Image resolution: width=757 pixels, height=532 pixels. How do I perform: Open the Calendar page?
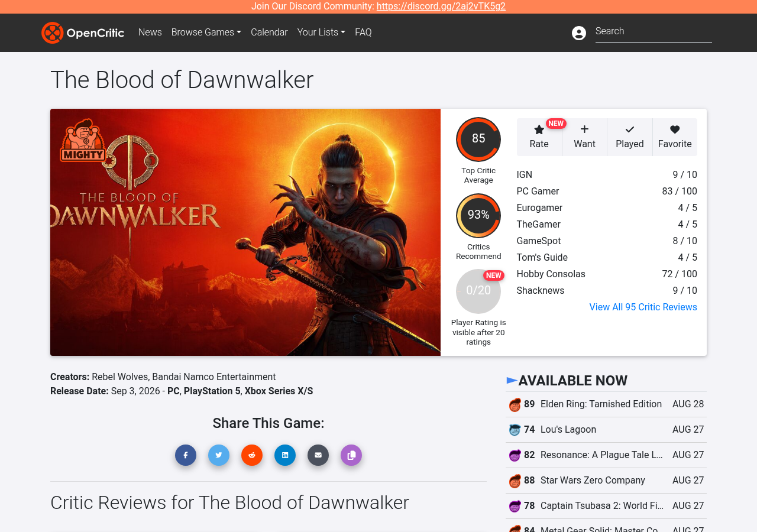[269, 33]
